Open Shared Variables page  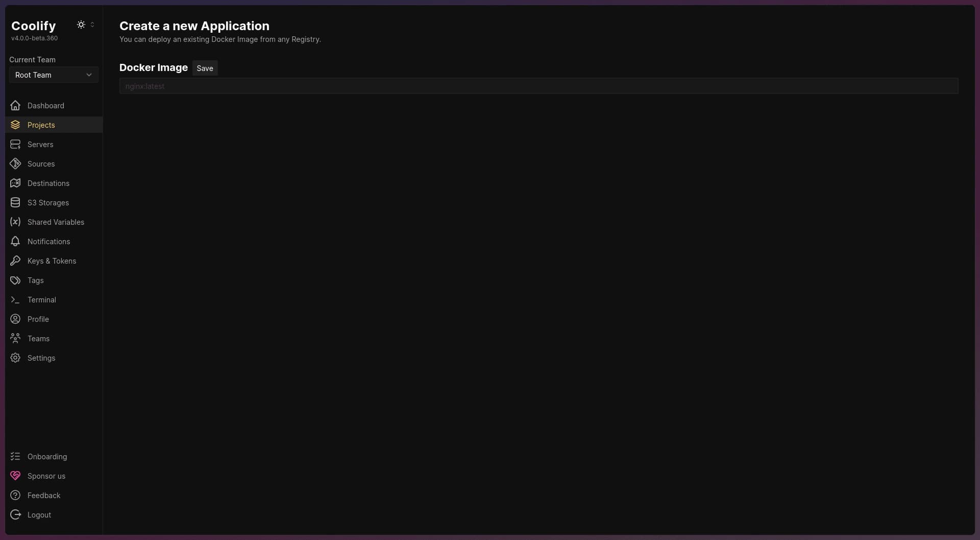pyautogui.click(x=54, y=222)
